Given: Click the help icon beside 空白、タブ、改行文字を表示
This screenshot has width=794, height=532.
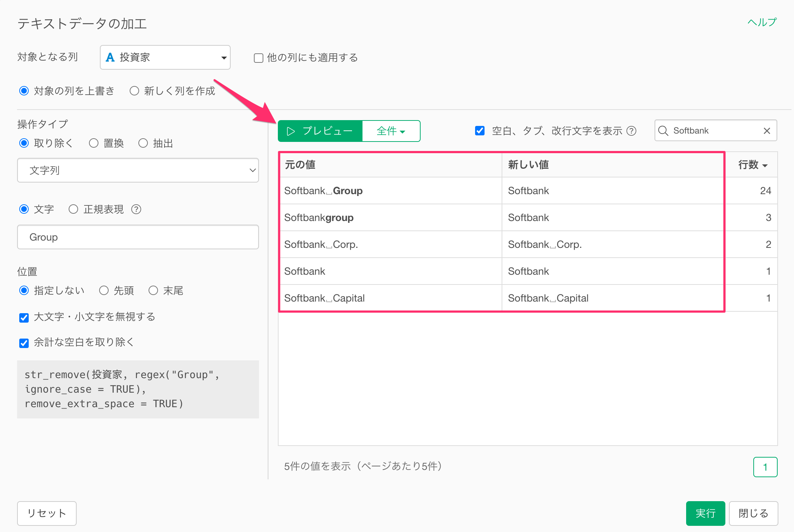Looking at the screenshot, I should click(632, 131).
